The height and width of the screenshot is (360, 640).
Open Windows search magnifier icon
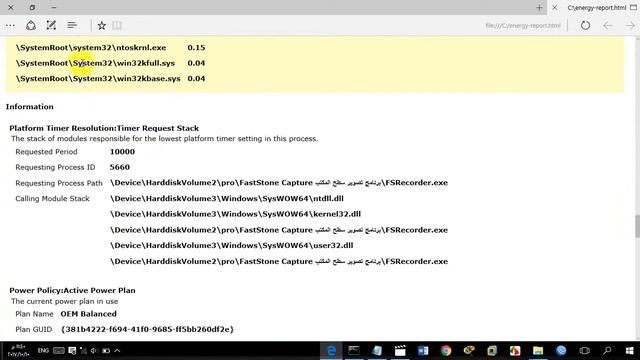tap(607, 351)
